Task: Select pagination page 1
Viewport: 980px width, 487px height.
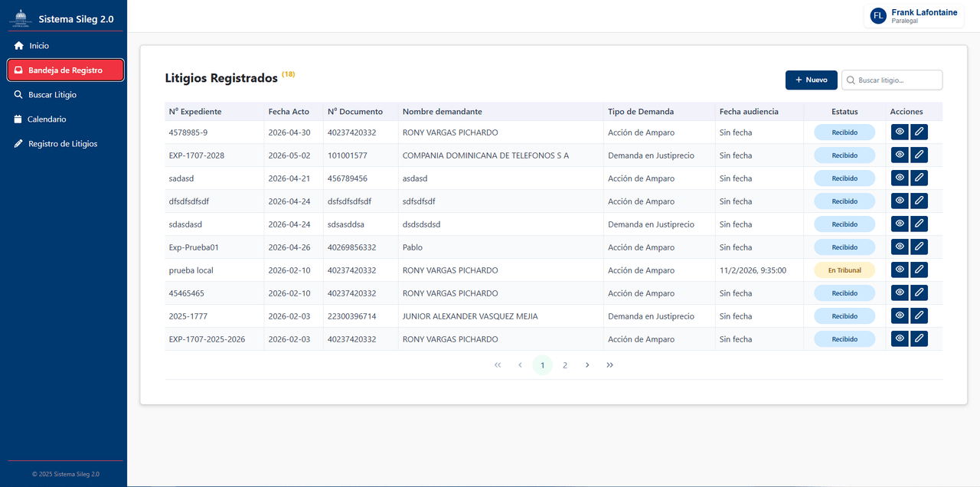Action: pos(542,365)
